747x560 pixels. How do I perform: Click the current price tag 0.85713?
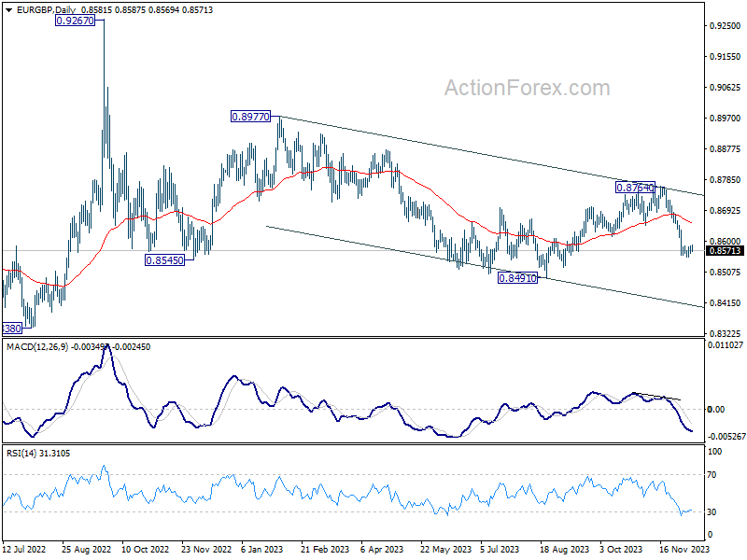[x=726, y=250]
